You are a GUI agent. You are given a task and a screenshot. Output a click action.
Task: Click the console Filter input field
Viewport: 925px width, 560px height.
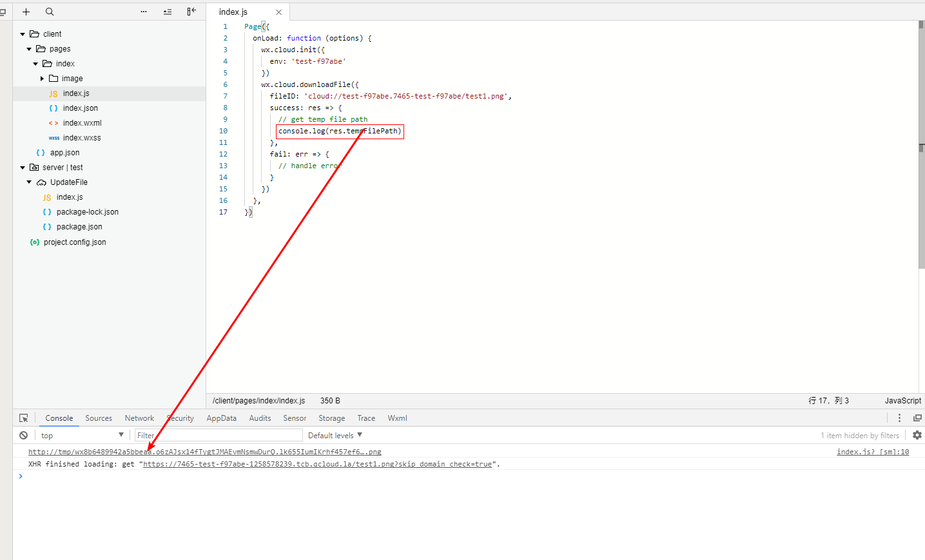pyautogui.click(x=219, y=436)
